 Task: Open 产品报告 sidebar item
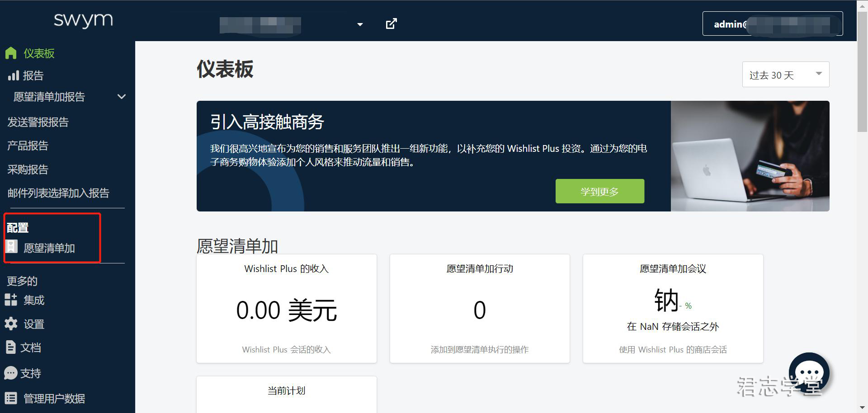point(28,145)
